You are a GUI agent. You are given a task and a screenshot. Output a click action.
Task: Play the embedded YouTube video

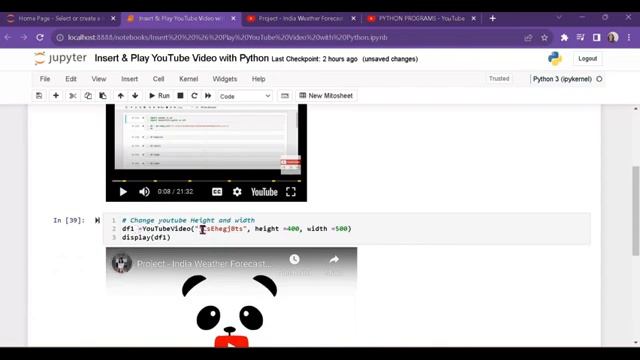123,192
